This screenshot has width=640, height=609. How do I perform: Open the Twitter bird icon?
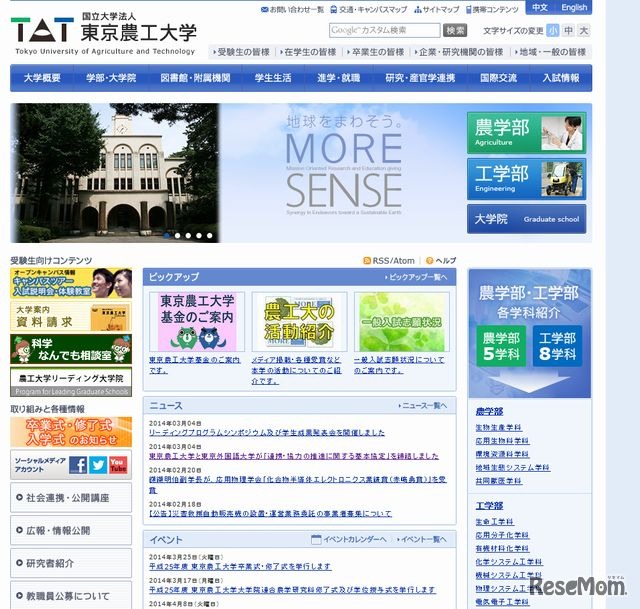98,465
